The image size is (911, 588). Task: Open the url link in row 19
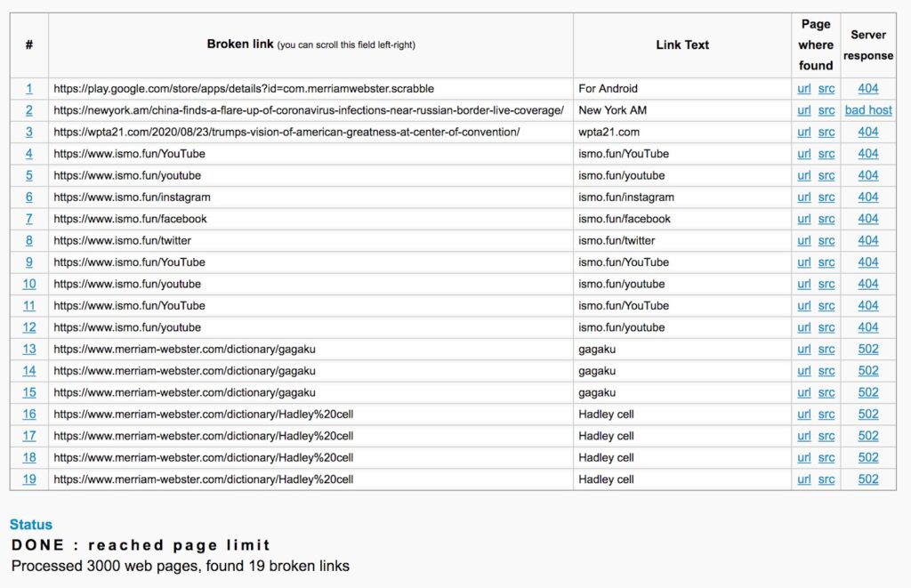(x=804, y=479)
